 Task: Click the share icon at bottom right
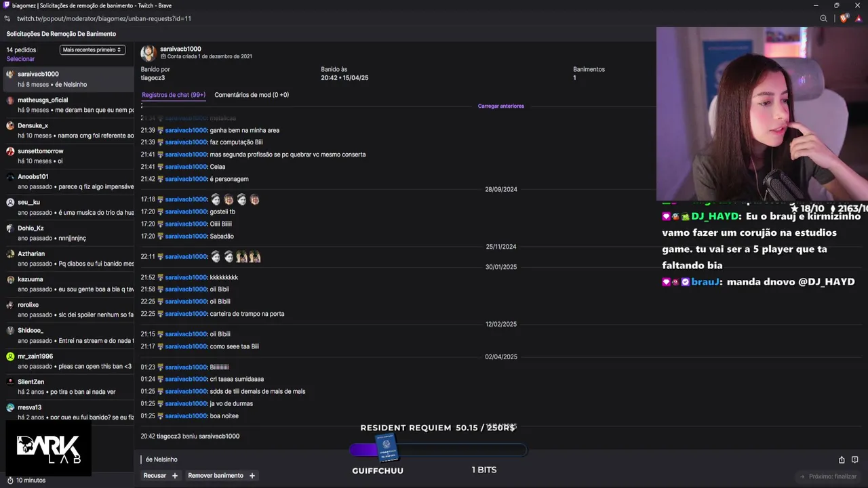(842, 460)
